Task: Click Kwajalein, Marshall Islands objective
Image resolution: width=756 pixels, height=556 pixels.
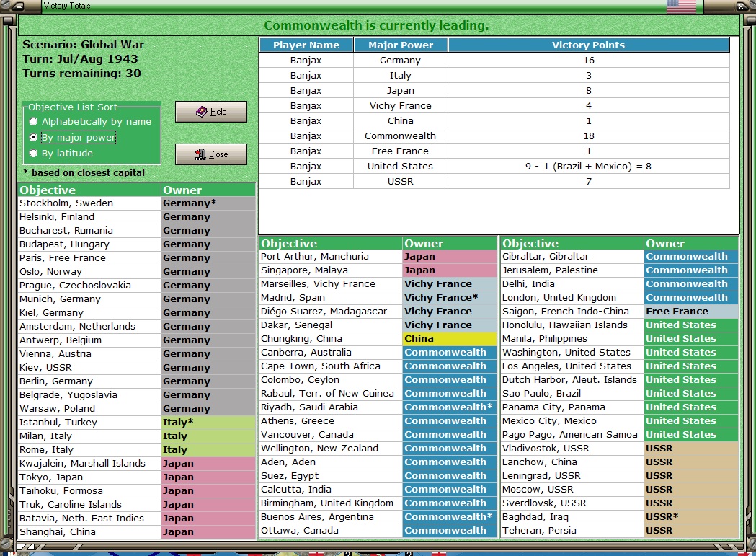Action: click(x=89, y=463)
